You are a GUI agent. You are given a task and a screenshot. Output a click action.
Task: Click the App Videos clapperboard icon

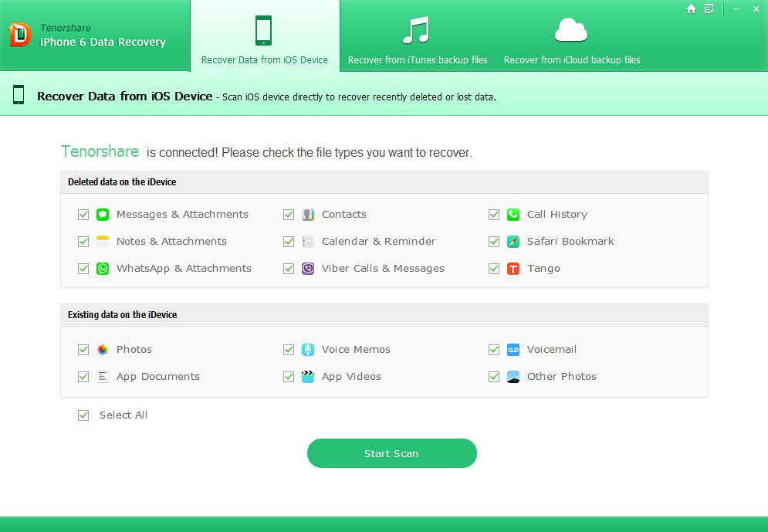point(308,376)
